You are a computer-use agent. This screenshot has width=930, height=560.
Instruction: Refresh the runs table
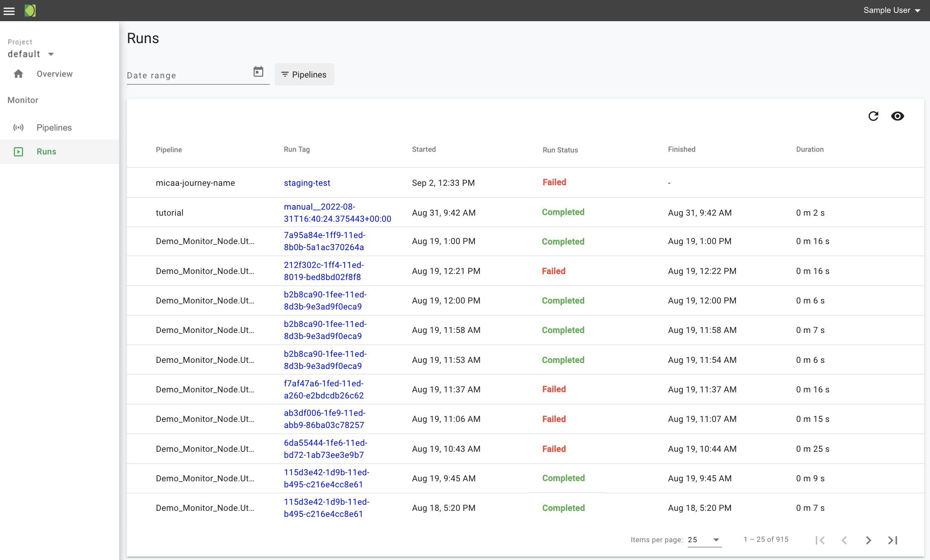(873, 116)
